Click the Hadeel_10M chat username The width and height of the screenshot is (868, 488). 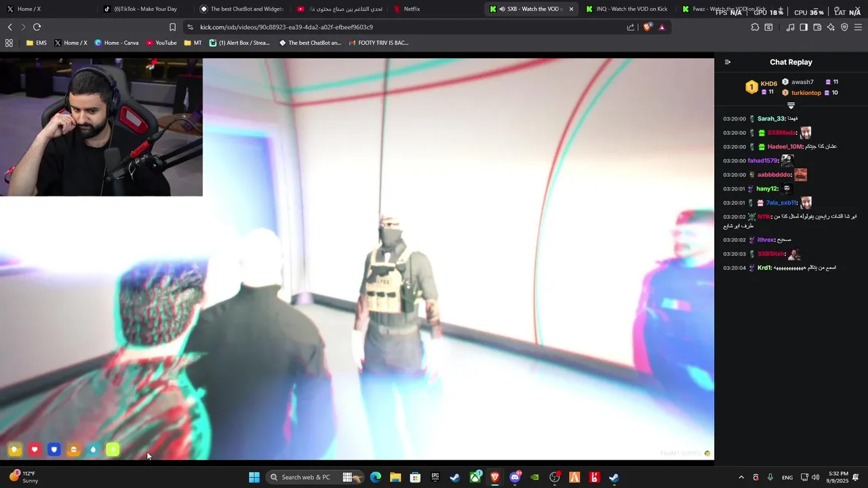click(785, 146)
